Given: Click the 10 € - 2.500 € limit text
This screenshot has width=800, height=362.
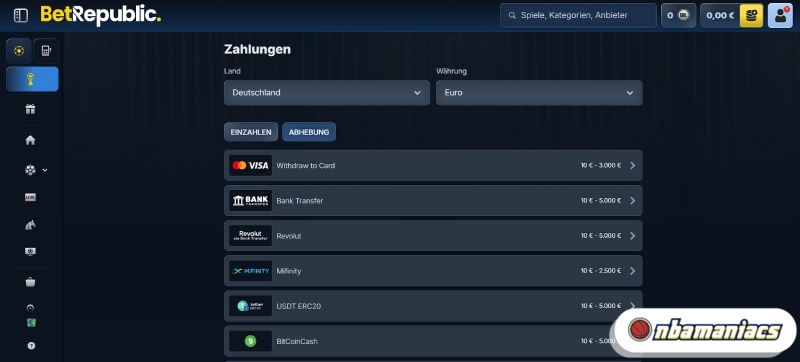Looking at the screenshot, I should [x=601, y=271].
